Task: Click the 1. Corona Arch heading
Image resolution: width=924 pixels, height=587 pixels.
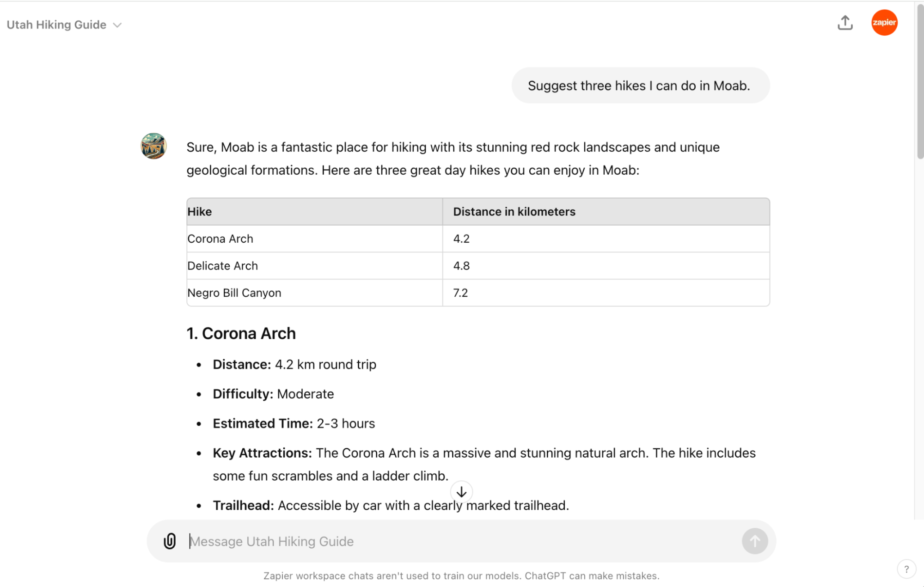Action: (241, 333)
